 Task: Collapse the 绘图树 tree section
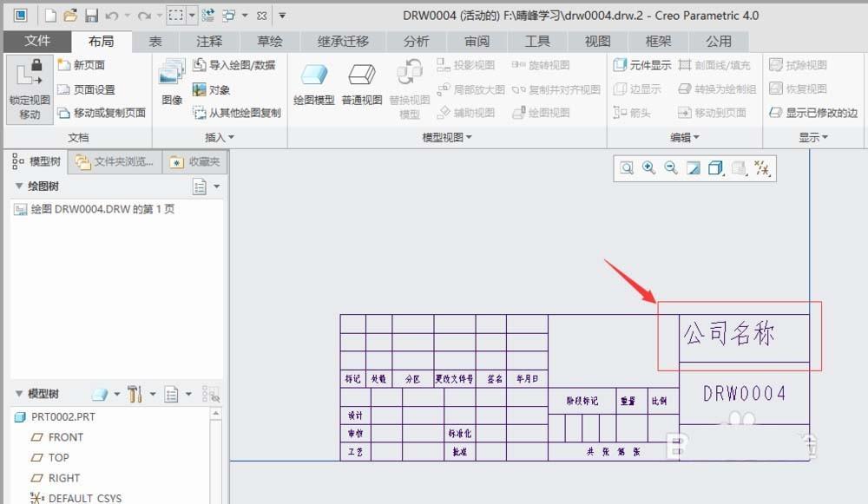coord(19,184)
